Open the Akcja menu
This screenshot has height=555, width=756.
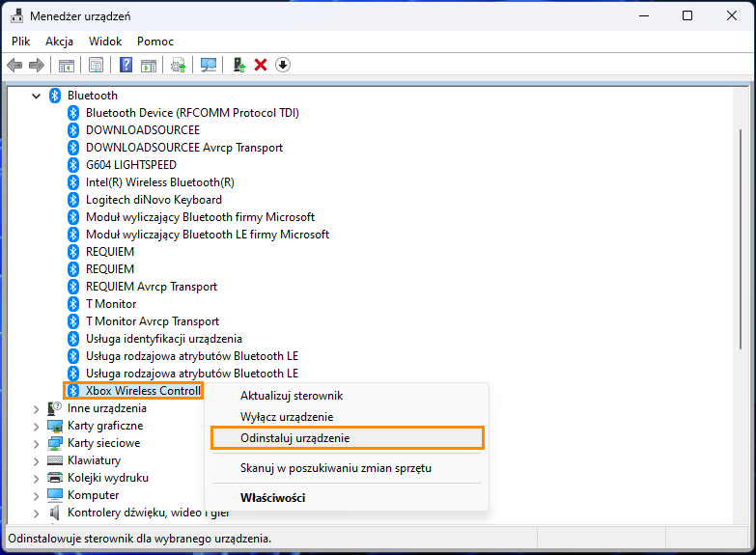(59, 42)
